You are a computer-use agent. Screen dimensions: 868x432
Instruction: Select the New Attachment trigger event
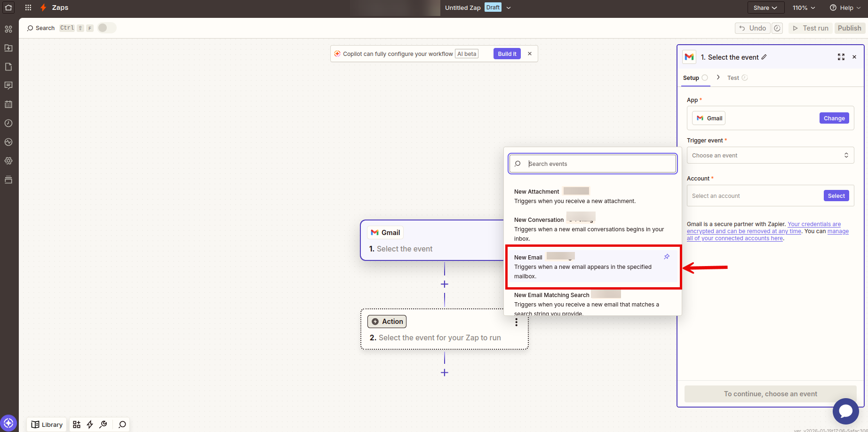point(592,196)
